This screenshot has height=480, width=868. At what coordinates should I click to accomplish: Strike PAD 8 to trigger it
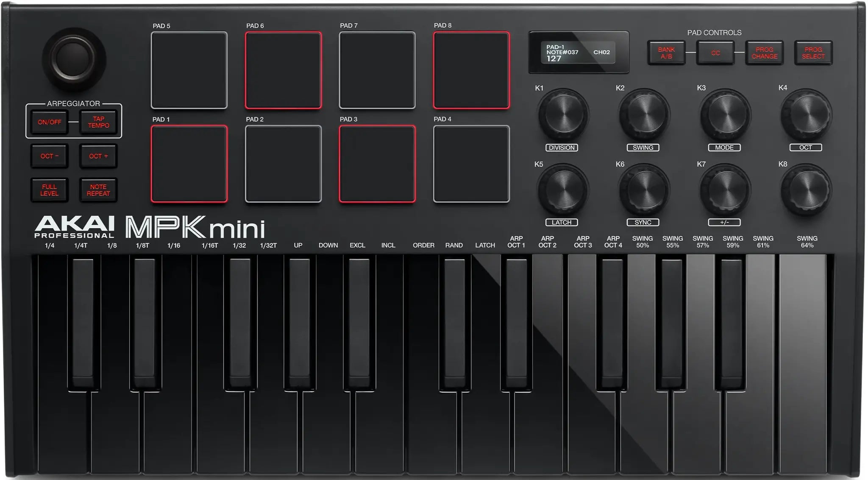pyautogui.click(x=470, y=70)
